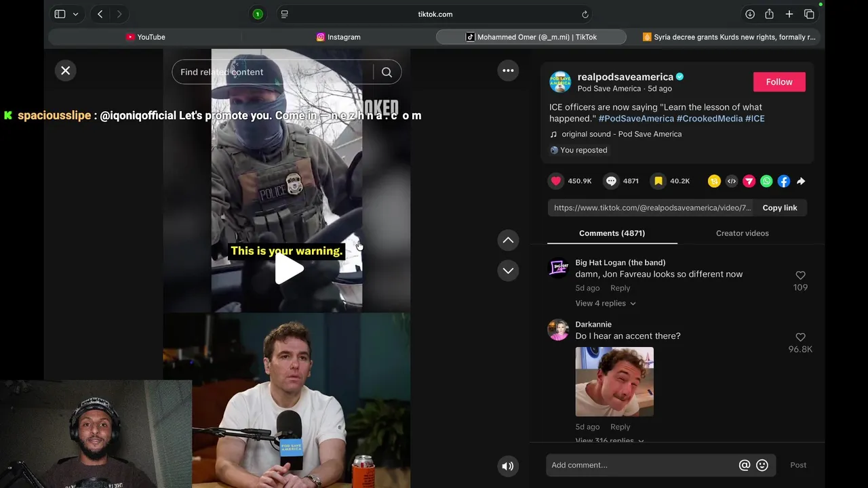Go forward in Safari
The height and width of the screenshot is (488, 868).
pyautogui.click(x=119, y=14)
